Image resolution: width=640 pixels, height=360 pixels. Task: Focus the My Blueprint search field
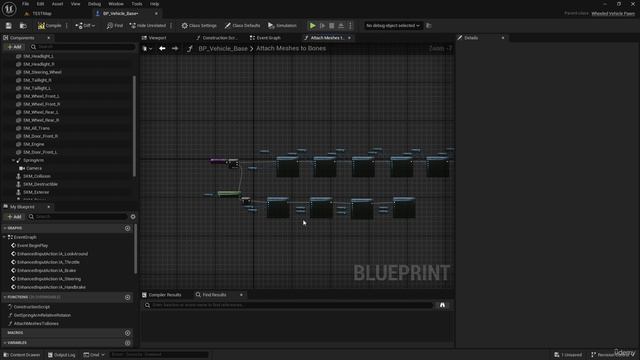pyautogui.click(x=78, y=217)
